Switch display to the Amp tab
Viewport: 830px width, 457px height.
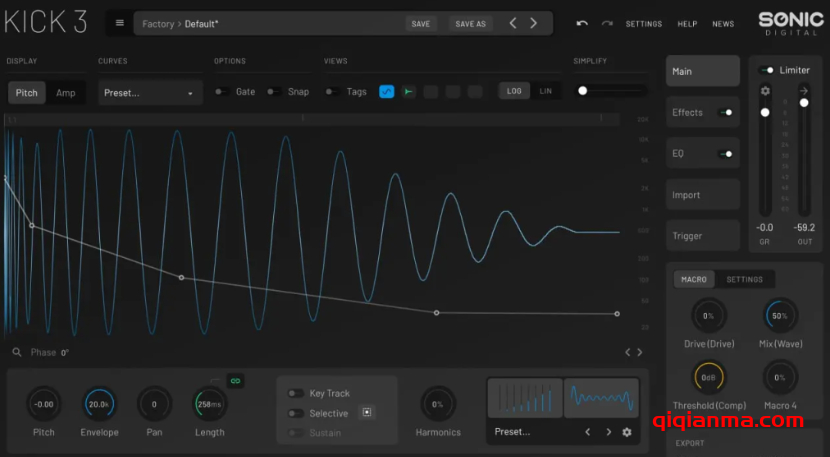click(x=66, y=93)
